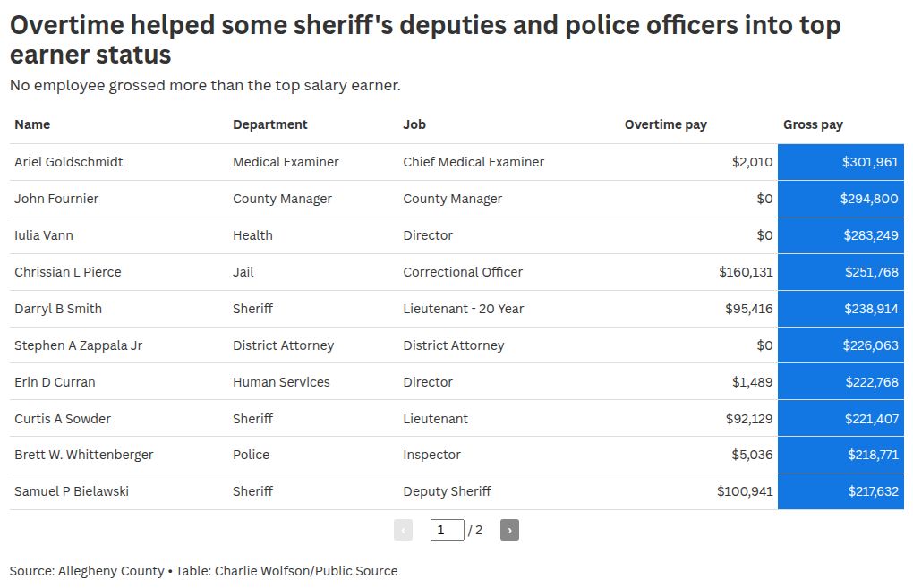The image size is (913, 588).
Task: Sort by Name column header
Action: tap(32, 124)
